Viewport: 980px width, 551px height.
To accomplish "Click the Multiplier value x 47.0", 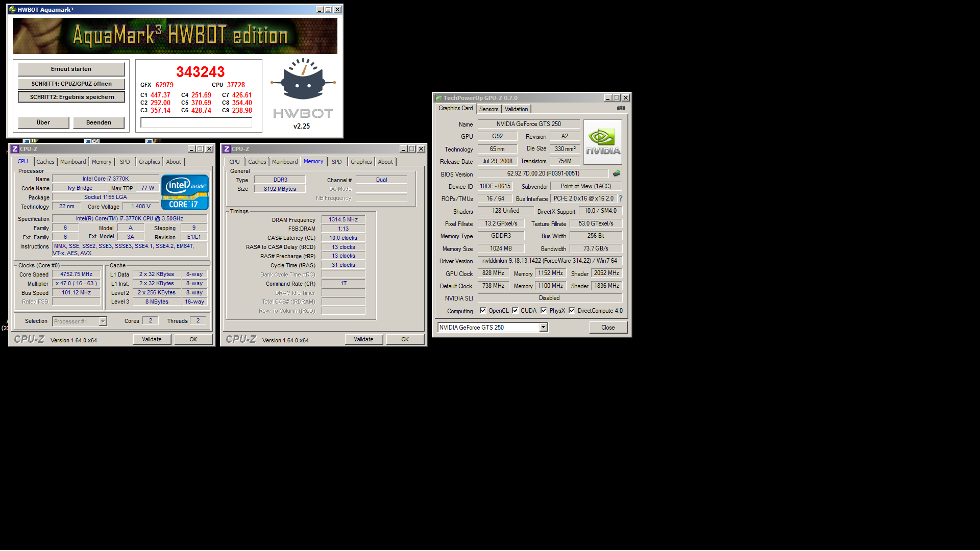I will pyautogui.click(x=77, y=283).
